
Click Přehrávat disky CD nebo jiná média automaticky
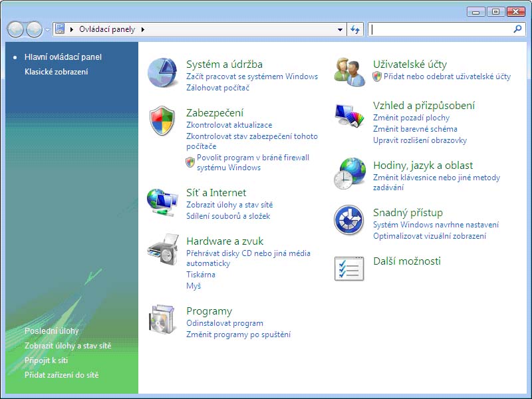point(248,258)
